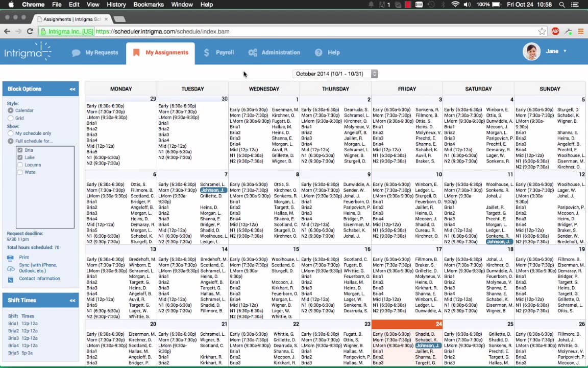Click the browser back arrow
The height and width of the screenshot is (368, 588).
pyautogui.click(x=7, y=32)
